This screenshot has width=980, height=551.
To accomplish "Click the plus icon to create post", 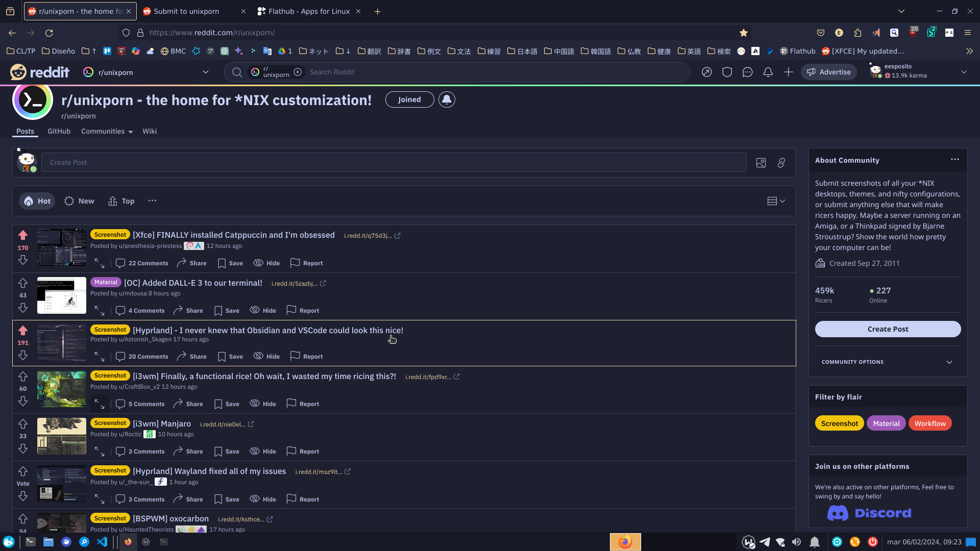I will coord(788,72).
